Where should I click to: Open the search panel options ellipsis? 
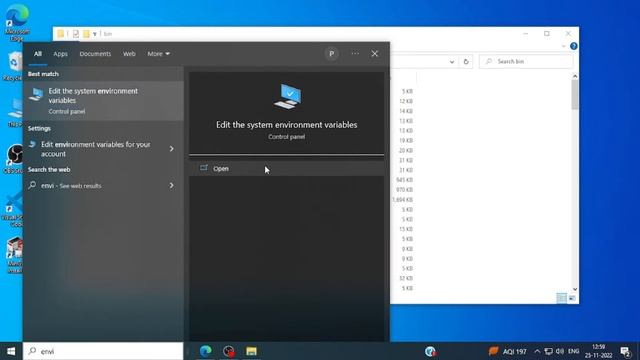355,53
